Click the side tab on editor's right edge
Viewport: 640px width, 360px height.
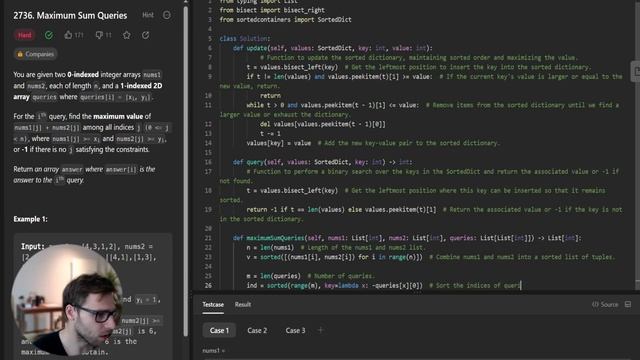coord(636,71)
